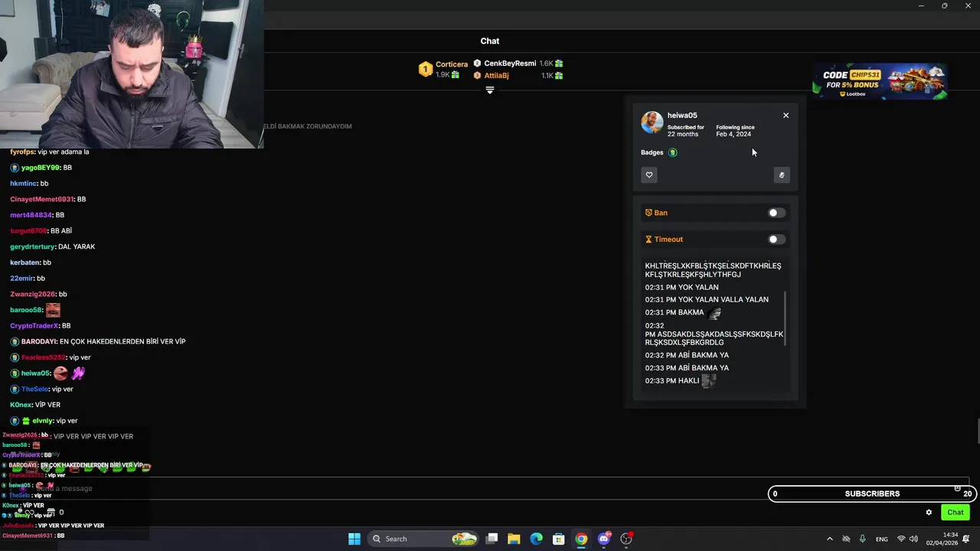
Task: Click the subscriber badge next to Badges
Action: click(673, 152)
